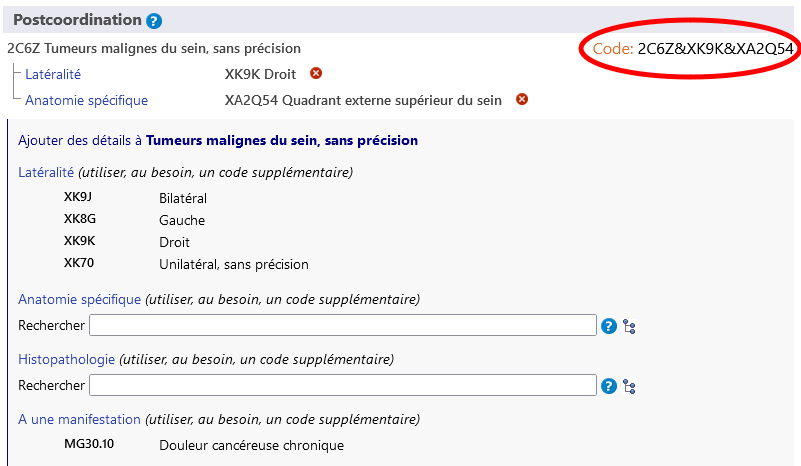This screenshot has height=466, width=801.
Task: Open hierarchy browser for Anatomie spécifique
Action: pyautogui.click(x=629, y=326)
